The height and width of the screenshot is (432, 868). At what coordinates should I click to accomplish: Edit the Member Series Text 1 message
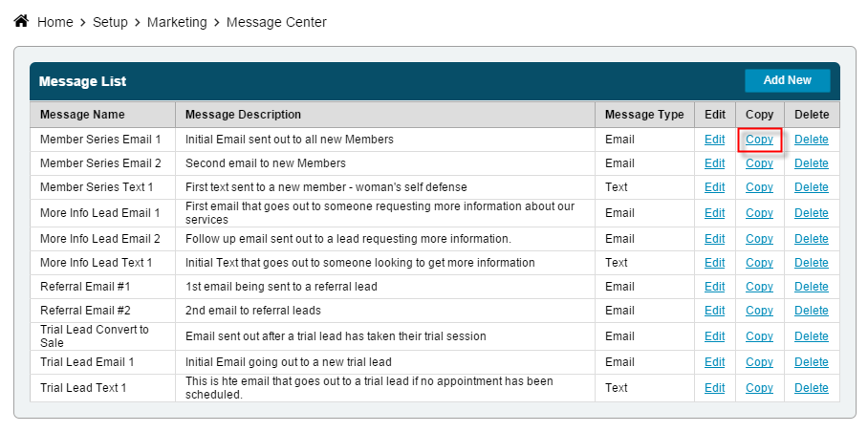click(x=714, y=187)
